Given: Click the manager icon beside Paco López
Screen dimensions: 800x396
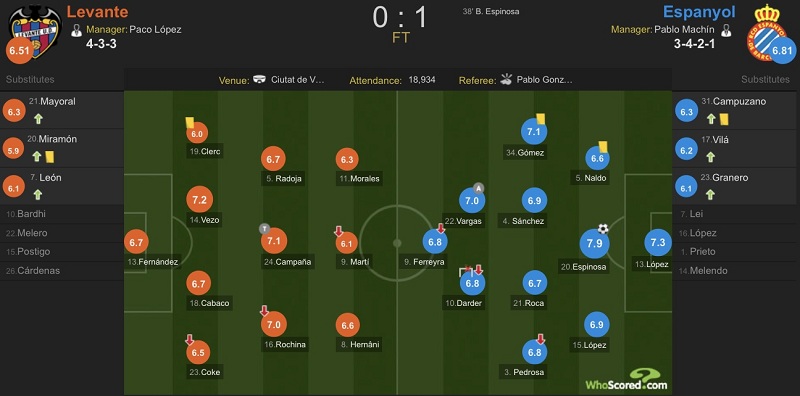Looking at the screenshot, I should coord(77,30).
